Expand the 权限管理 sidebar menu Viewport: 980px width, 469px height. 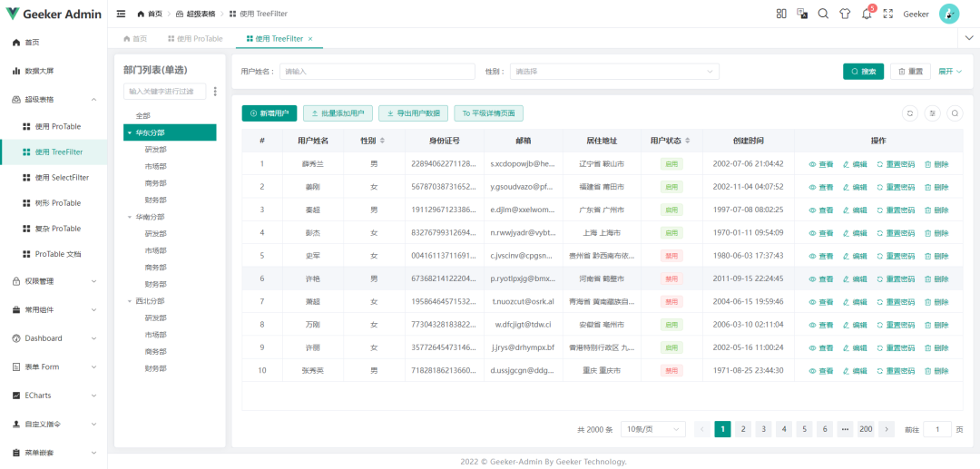click(x=54, y=281)
